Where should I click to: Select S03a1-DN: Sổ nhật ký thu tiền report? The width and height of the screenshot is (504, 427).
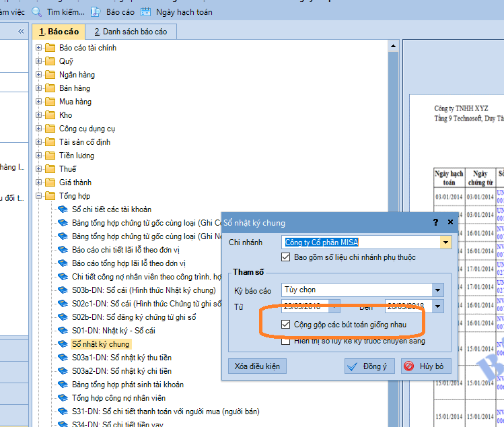point(122,358)
